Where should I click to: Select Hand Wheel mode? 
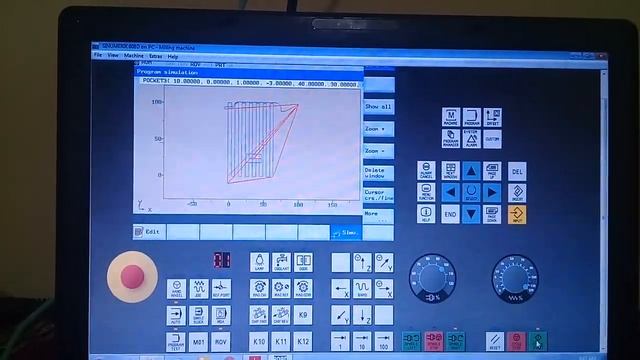tap(176, 289)
